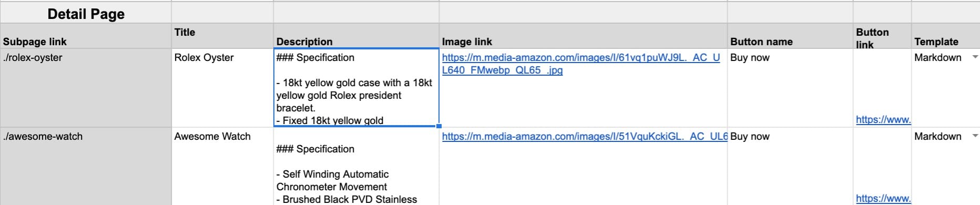Screen dimensions: 980x205
Task: Open Markdown dropdown arrow in awesome-watch row
Action: click(x=975, y=136)
